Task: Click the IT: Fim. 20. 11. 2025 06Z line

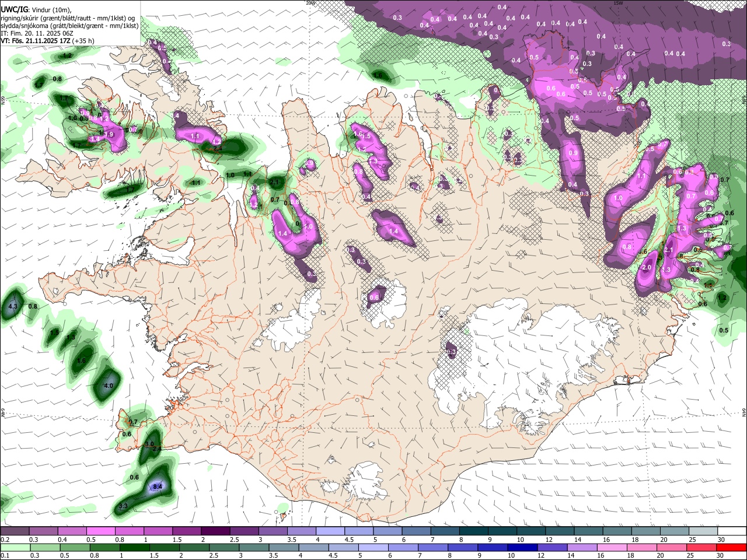Action: pos(37,33)
